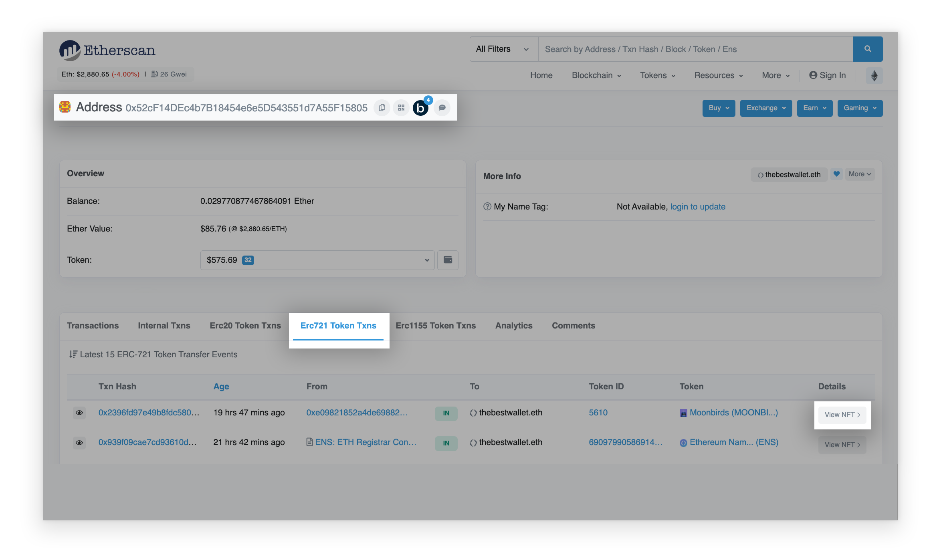Switch to the Transactions tab
935x560 pixels.
[x=93, y=325]
